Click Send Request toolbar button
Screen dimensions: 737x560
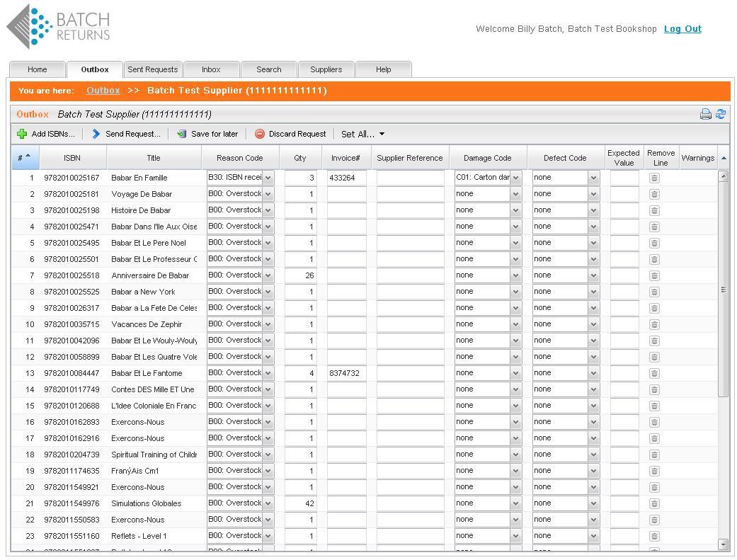[127, 134]
